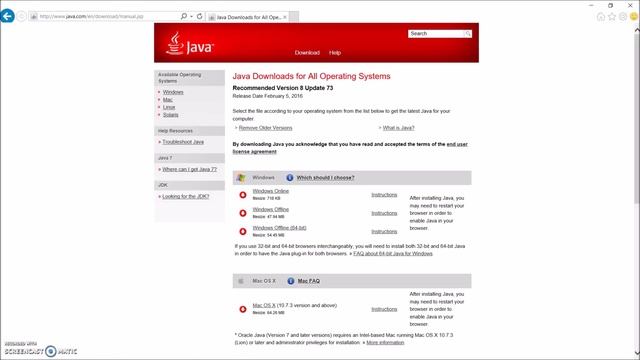Select the Java Downloads for All Operating Systems tab
The image size is (640, 360).
tap(247, 17)
